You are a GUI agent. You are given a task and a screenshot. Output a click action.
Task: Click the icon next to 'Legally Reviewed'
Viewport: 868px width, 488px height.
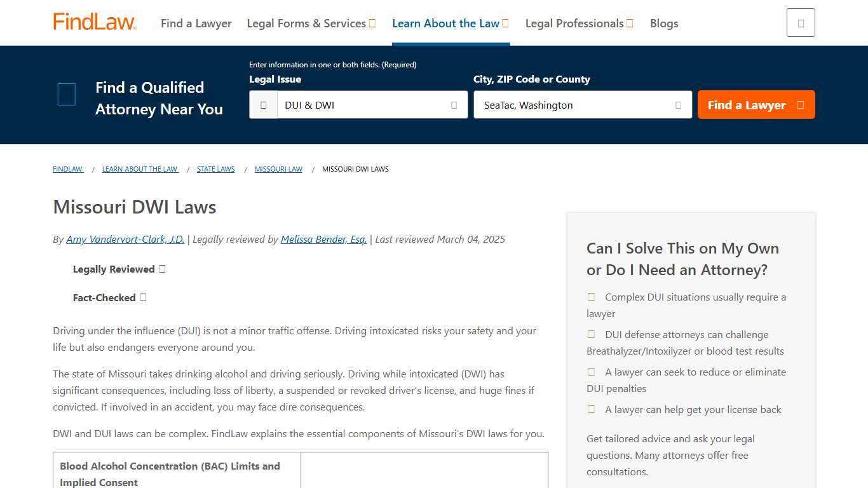163,268
